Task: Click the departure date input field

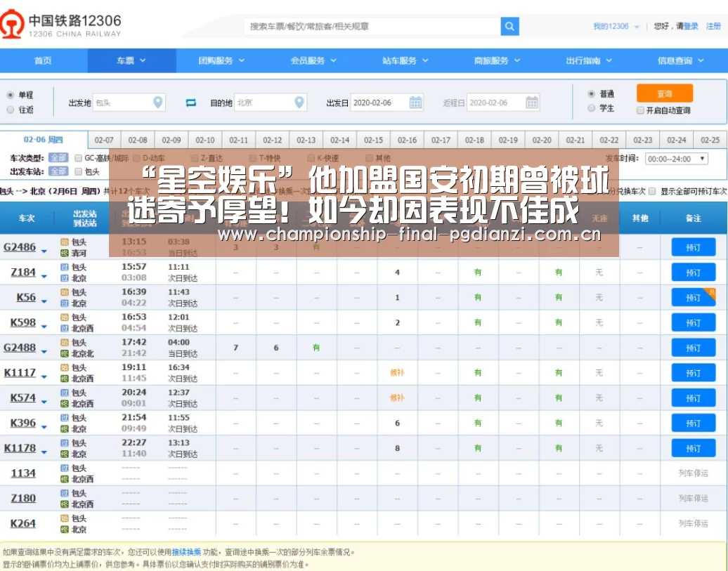Action: (x=386, y=103)
